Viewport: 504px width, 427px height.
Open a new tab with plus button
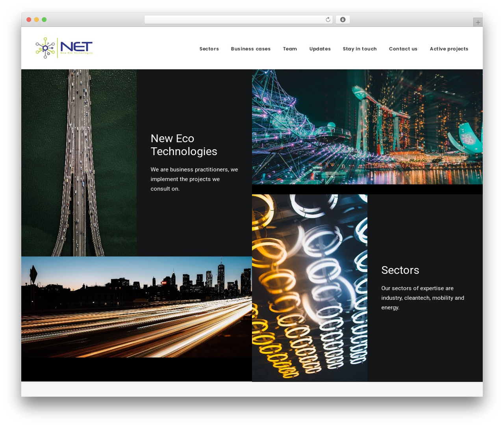click(x=478, y=22)
